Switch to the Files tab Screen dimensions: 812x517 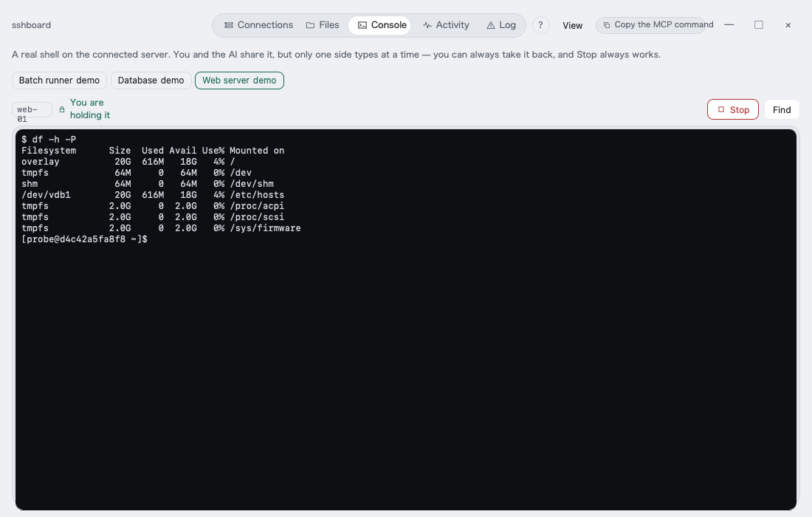coord(322,25)
